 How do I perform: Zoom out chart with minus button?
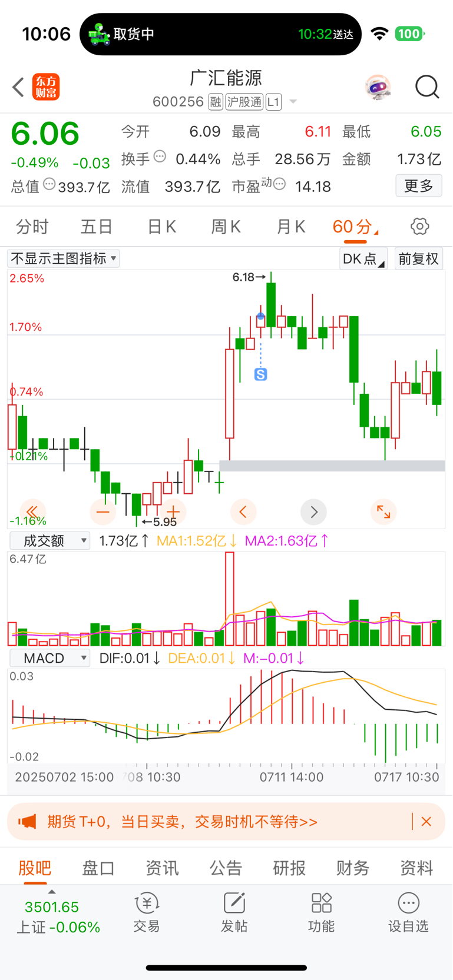[x=103, y=511]
